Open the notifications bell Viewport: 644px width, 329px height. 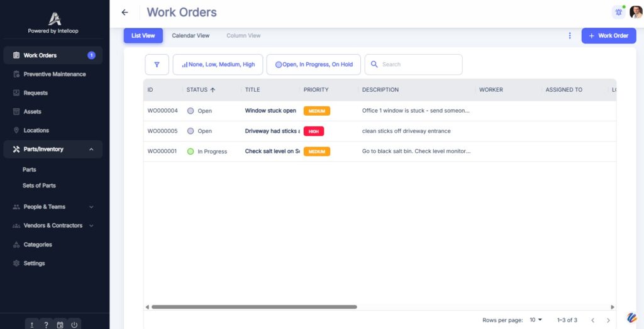click(x=618, y=13)
